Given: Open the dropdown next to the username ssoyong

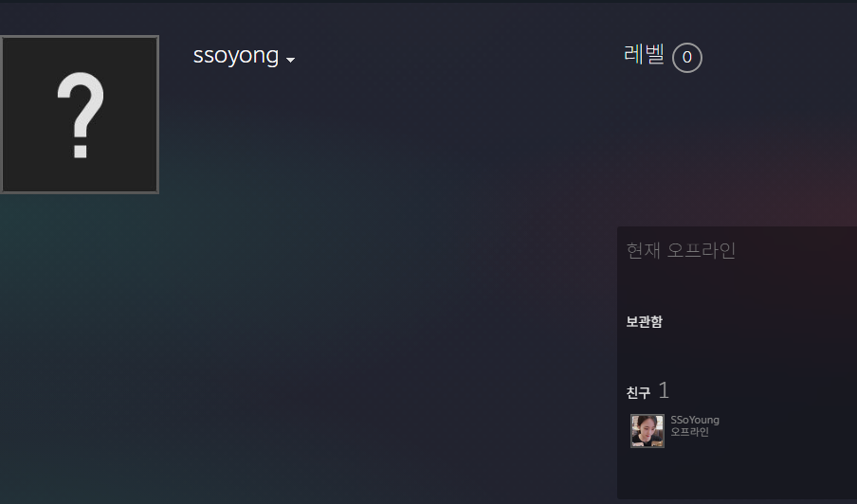Looking at the screenshot, I should 290,60.
